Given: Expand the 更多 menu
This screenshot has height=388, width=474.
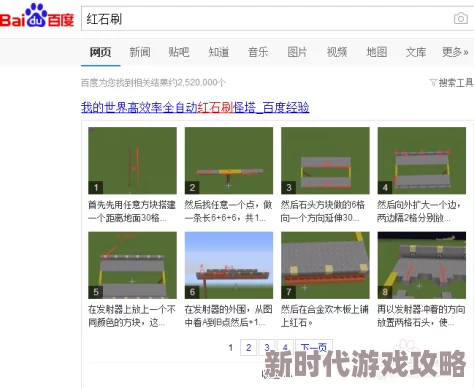Looking at the screenshot, I should [455, 52].
